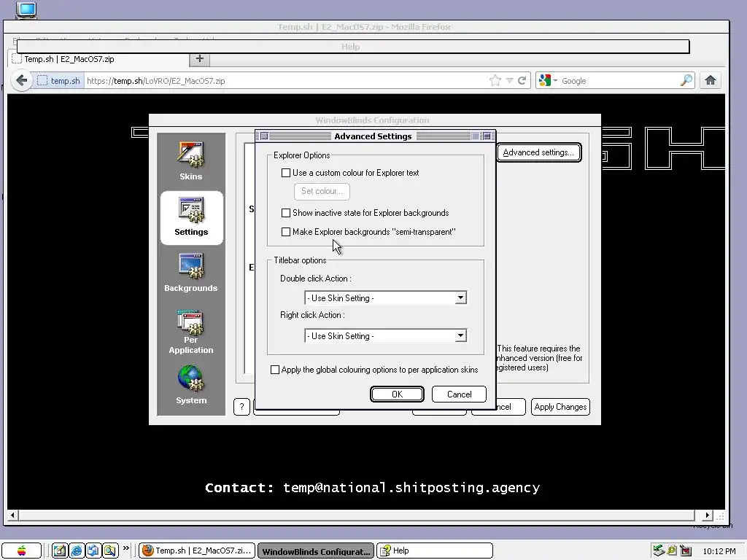Switch to WindowBlinds Configuration taskbar item
The width and height of the screenshot is (747, 560).
[317, 551]
